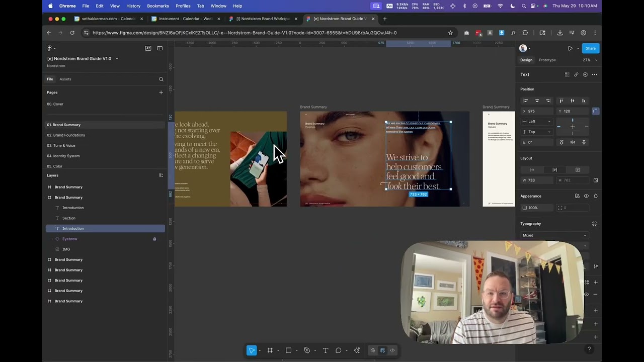Image resolution: width=644 pixels, height=362 pixels.
Task: Switch to Instrument Calendar browser tab
Action: [186, 19]
